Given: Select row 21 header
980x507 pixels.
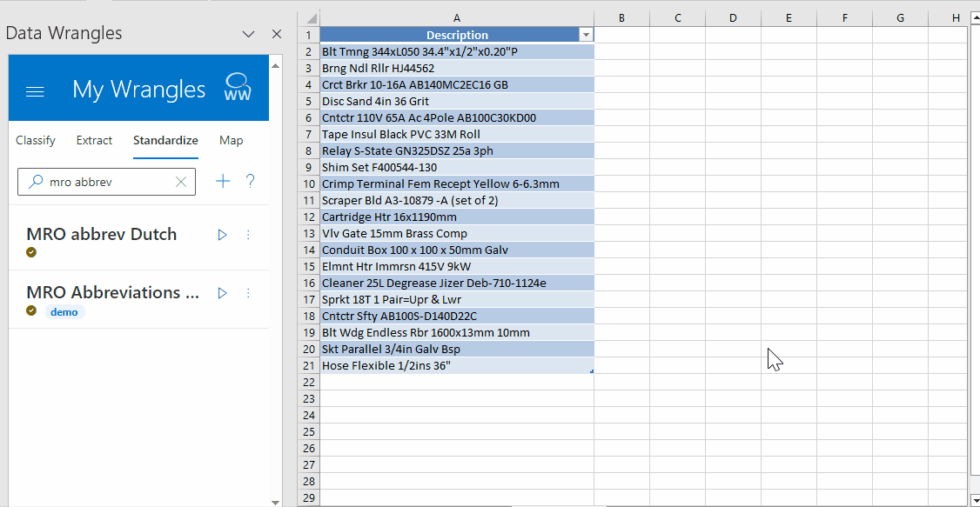Looking at the screenshot, I should coord(309,365).
